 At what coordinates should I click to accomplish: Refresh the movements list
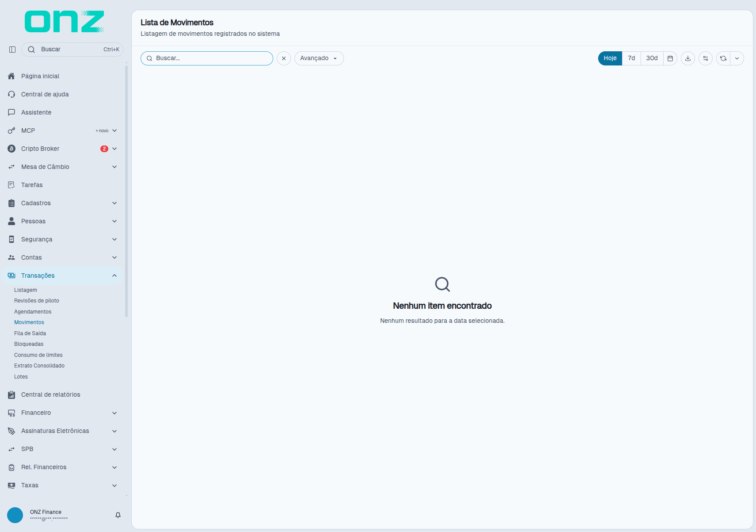[x=723, y=58]
